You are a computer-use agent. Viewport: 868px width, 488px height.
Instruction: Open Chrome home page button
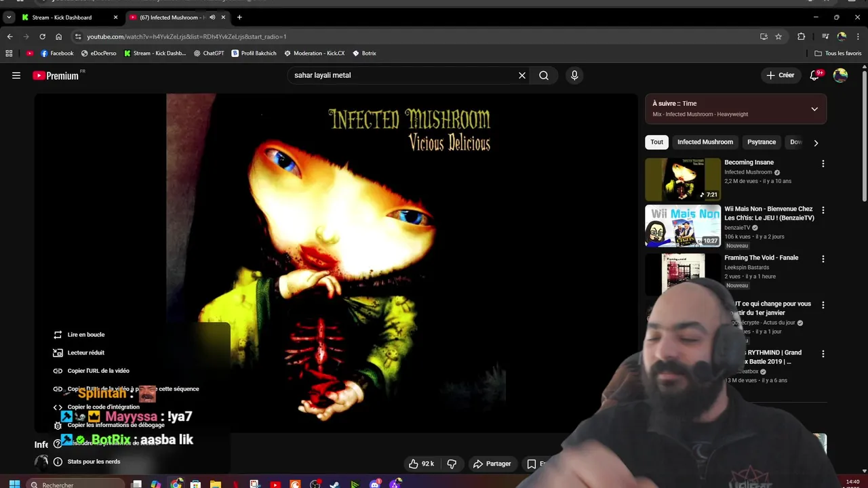[59, 37]
